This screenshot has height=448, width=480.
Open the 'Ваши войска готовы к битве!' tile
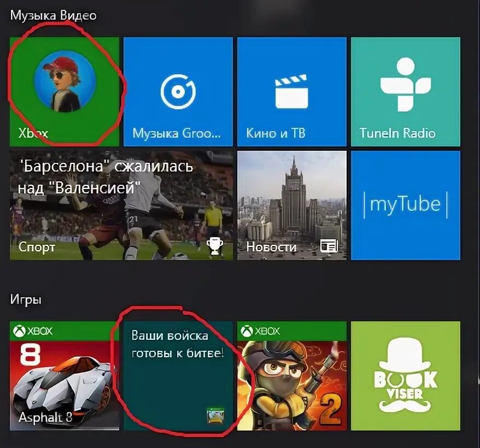tap(178, 376)
